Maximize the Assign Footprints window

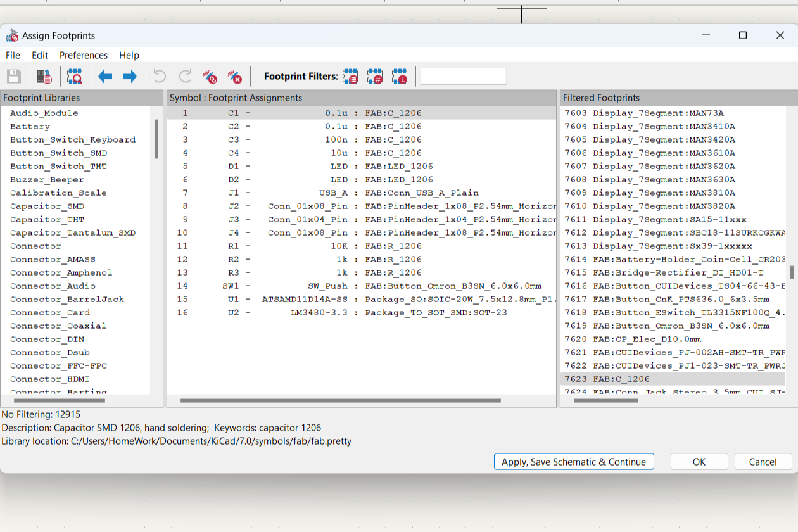tap(743, 35)
